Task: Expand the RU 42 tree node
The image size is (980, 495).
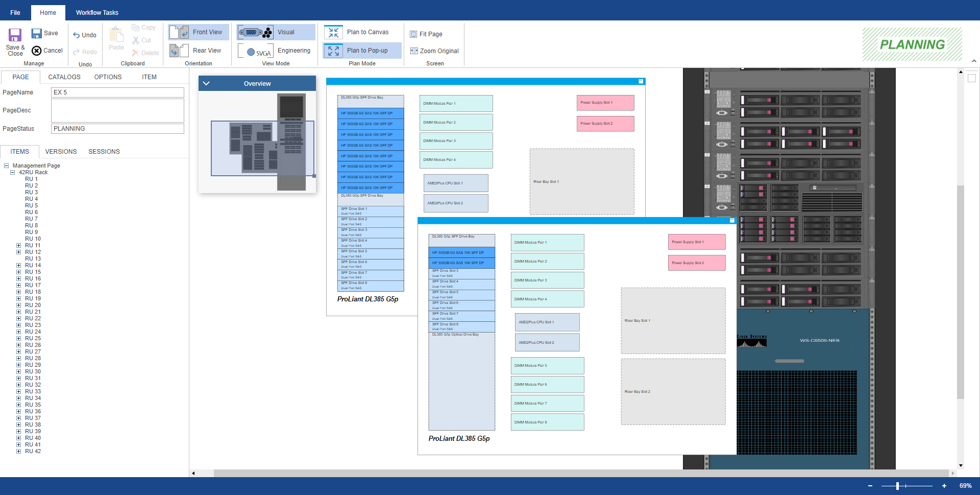Action: coord(19,451)
